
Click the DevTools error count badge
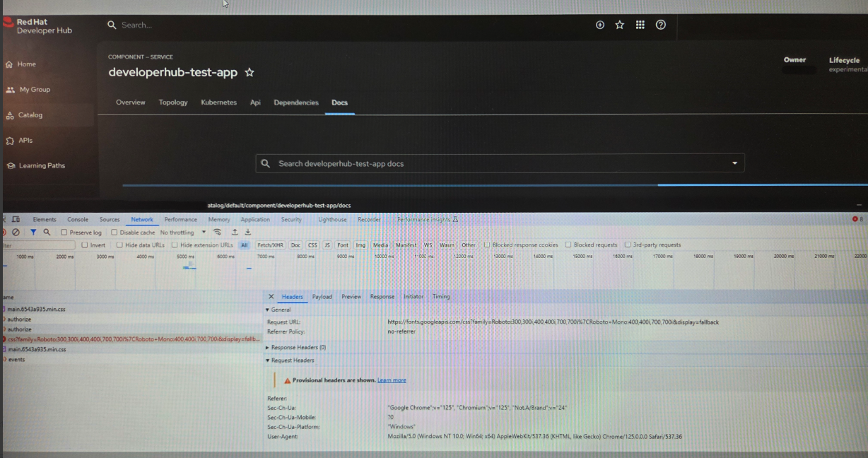[x=858, y=220]
